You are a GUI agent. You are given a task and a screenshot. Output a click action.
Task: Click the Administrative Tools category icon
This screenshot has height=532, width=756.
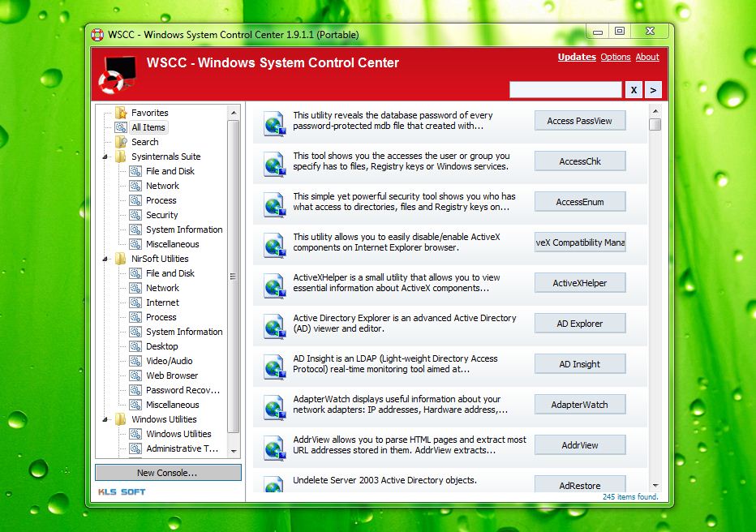(x=135, y=448)
